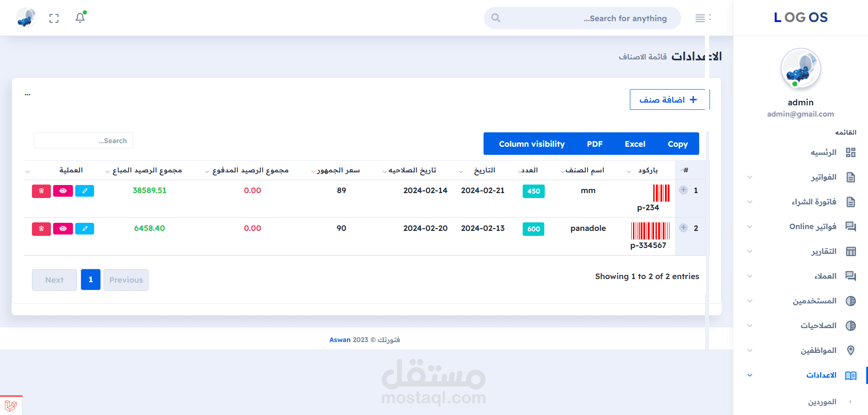
Task: Expand the المستخدمين submenu chevron
Action: (x=750, y=301)
